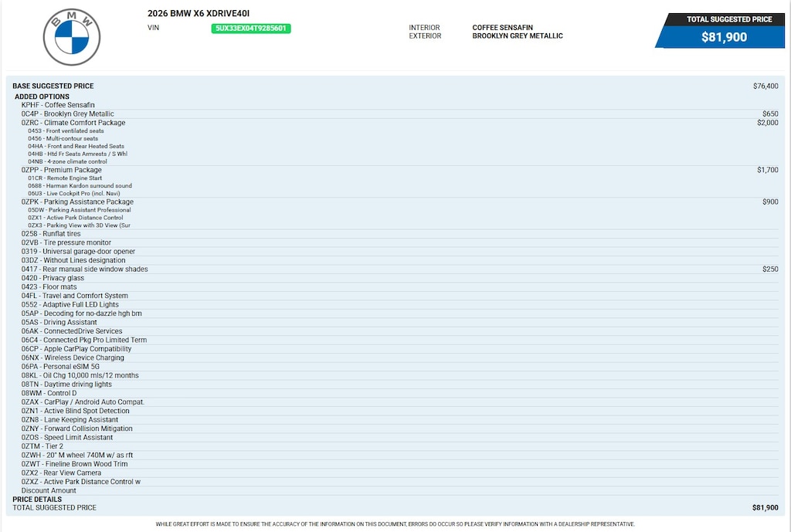Click the 0ZPP Premium Package row

click(399, 170)
